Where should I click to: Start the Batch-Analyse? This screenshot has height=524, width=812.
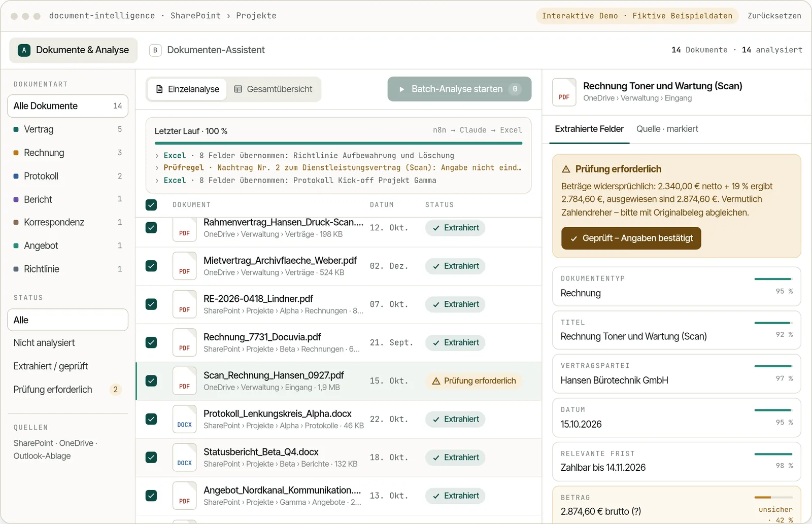(459, 89)
